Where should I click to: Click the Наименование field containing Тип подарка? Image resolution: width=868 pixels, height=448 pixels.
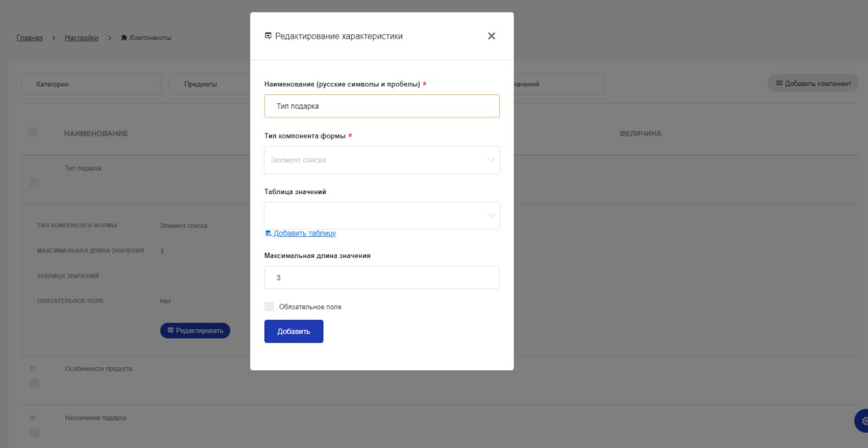click(x=382, y=106)
